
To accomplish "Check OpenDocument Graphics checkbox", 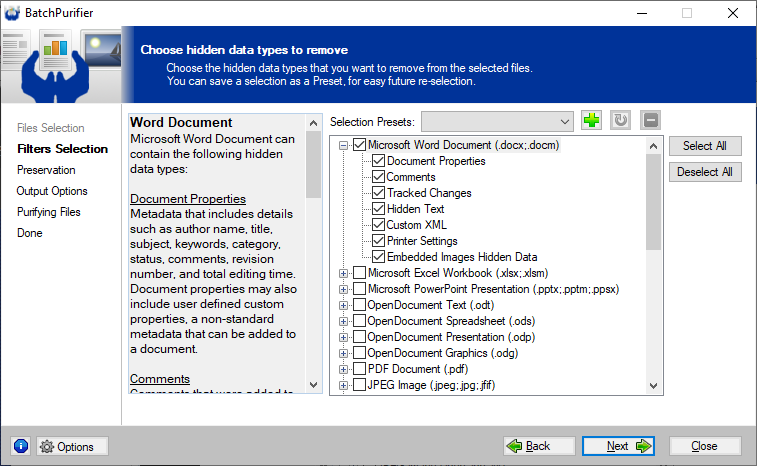I will point(359,353).
